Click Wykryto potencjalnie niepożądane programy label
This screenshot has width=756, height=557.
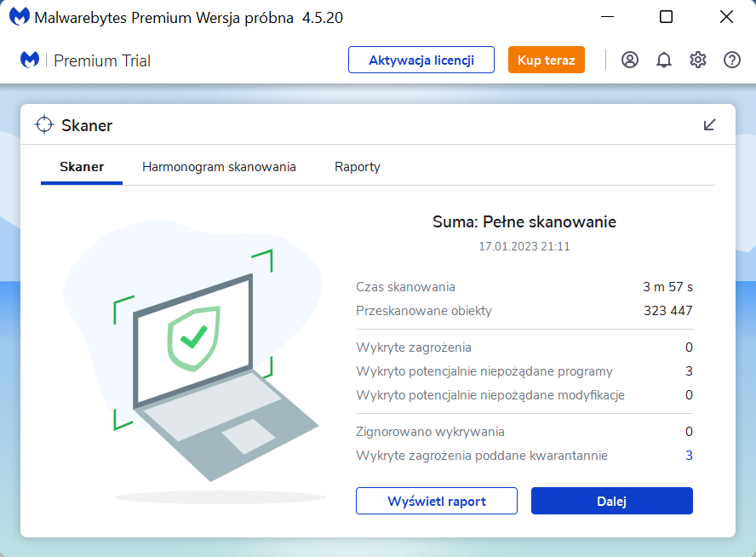[484, 371]
